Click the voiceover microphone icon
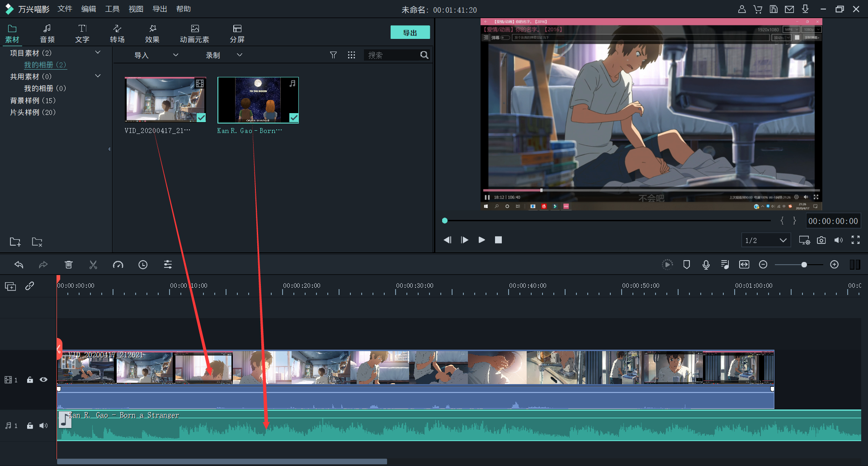The width and height of the screenshot is (868, 466). tap(706, 265)
